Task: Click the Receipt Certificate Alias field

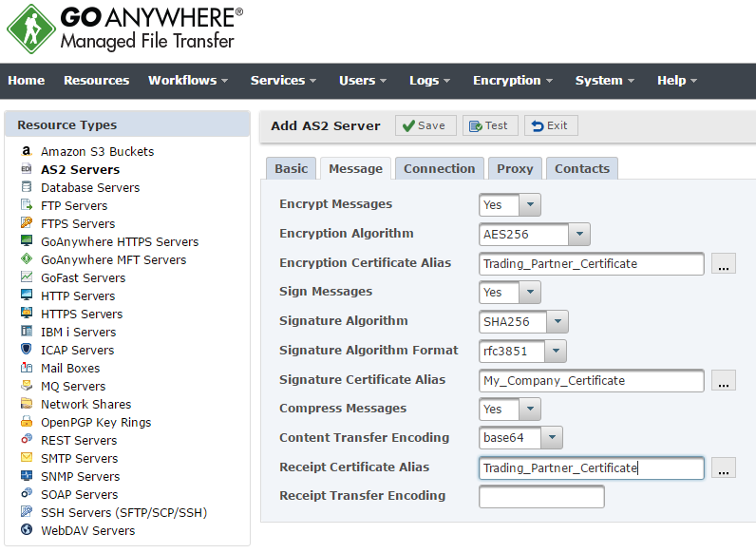Action: pyautogui.click(x=592, y=468)
